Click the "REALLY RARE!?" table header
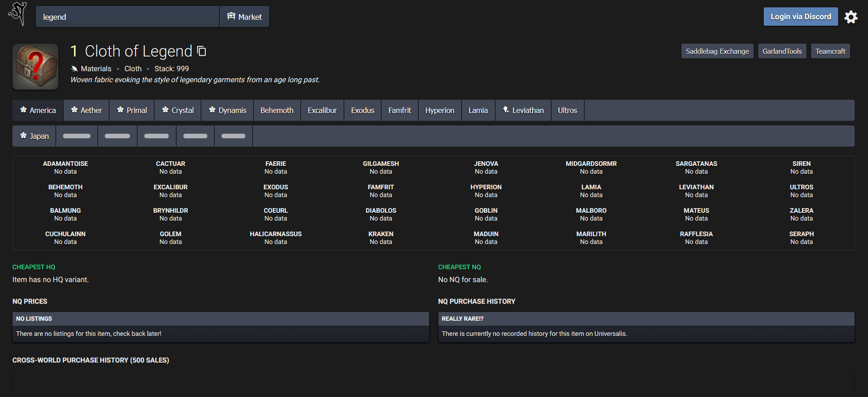Viewport: 868px width, 397px height. 646,319
